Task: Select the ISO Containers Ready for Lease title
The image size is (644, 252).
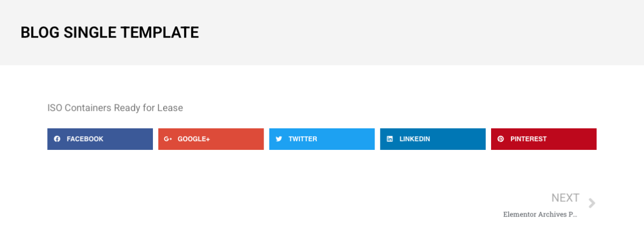Action: 115,108
